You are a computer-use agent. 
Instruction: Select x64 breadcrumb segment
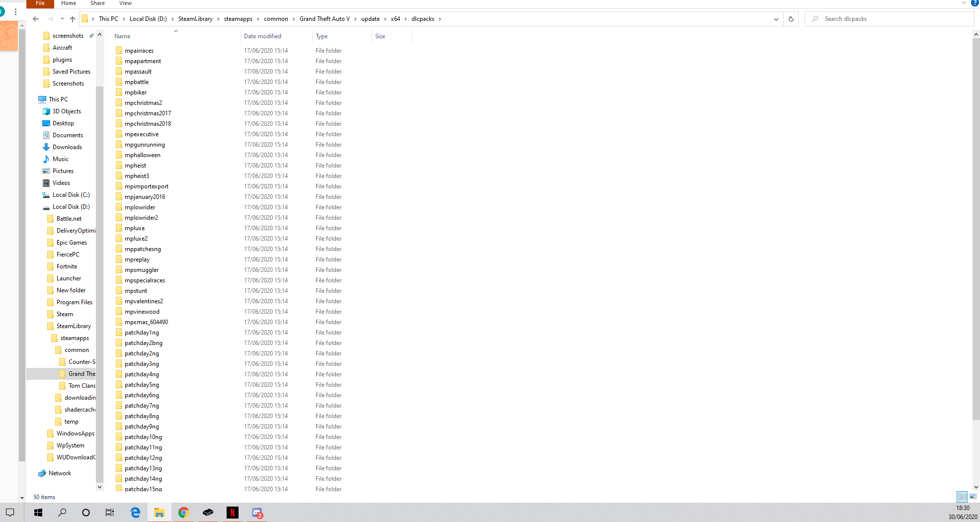[x=395, y=19]
